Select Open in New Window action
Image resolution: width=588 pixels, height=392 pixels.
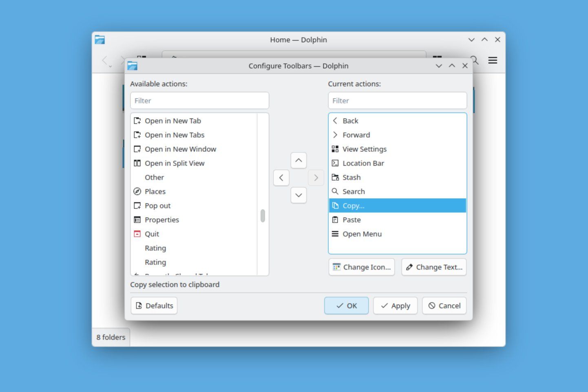[x=194, y=149]
